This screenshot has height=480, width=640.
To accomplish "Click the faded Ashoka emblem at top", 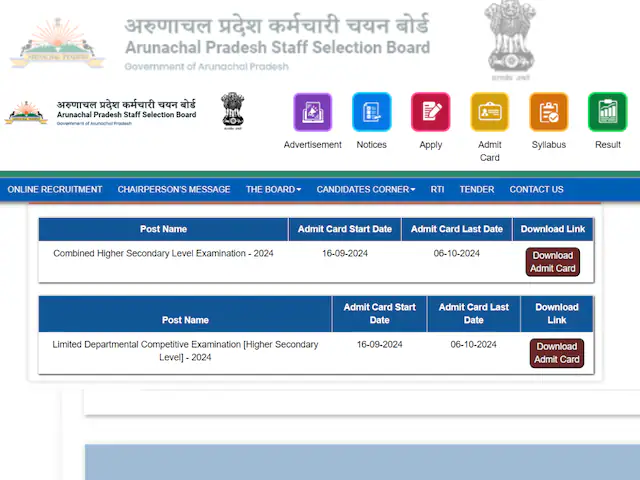I will [x=510, y=40].
